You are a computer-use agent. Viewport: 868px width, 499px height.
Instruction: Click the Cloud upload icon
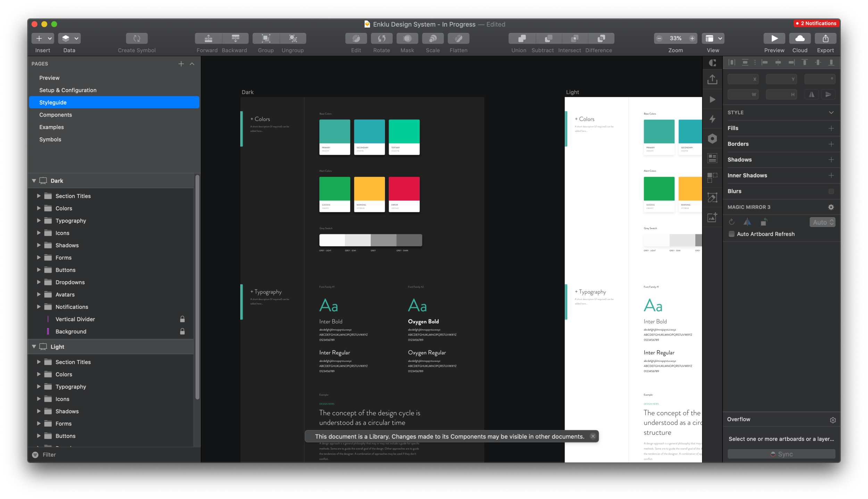point(800,39)
